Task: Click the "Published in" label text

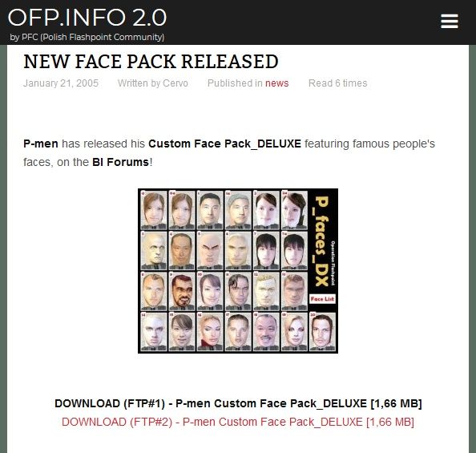Action: click(x=235, y=83)
